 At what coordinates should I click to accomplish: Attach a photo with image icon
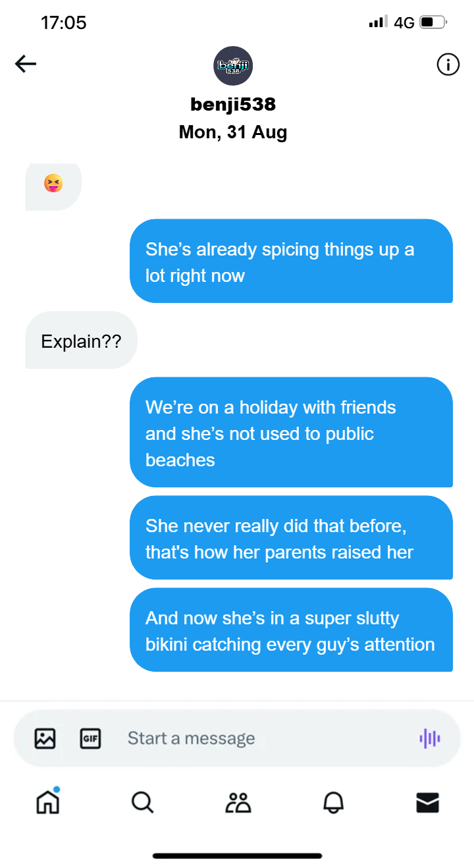(45, 738)
